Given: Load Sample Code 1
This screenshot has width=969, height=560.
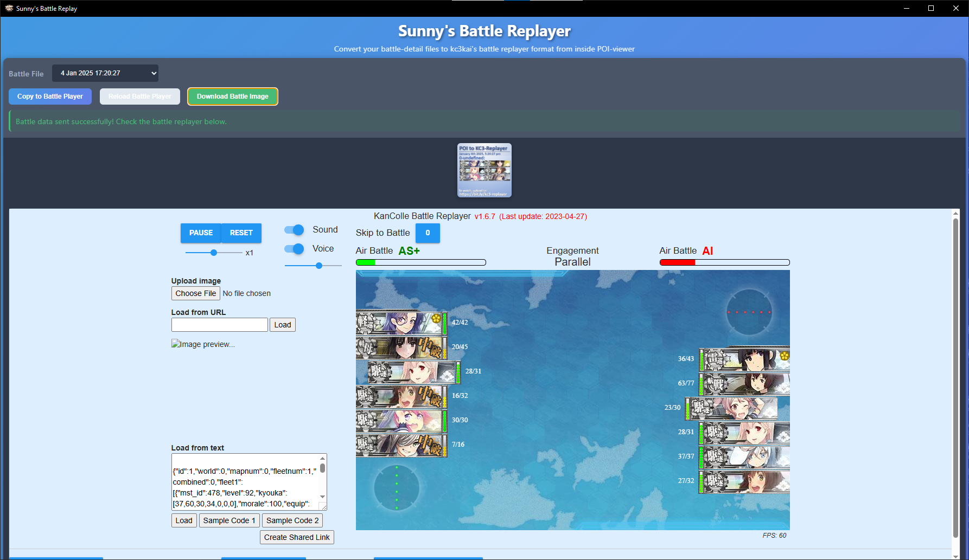Looking at the screenshot, I should click(x=229, y=520).
